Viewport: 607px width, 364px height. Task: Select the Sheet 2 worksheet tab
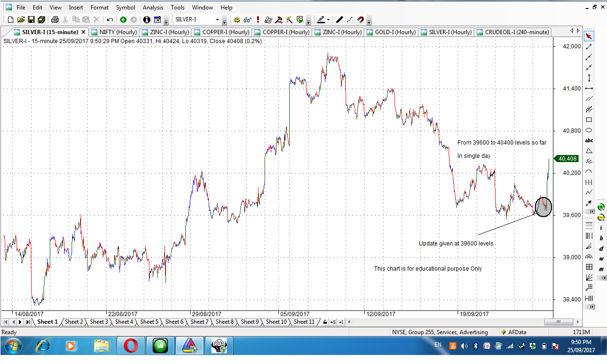tap(74, 322)
